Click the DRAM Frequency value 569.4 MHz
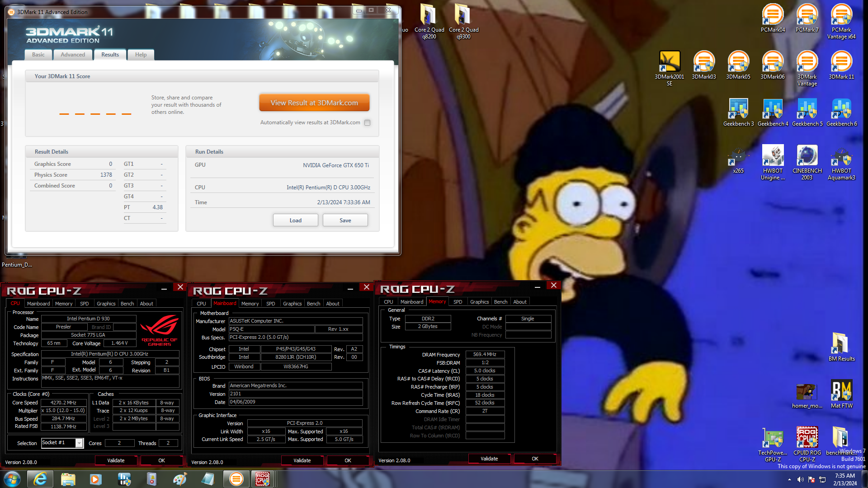The image size is (868, 488). (485, 354)
